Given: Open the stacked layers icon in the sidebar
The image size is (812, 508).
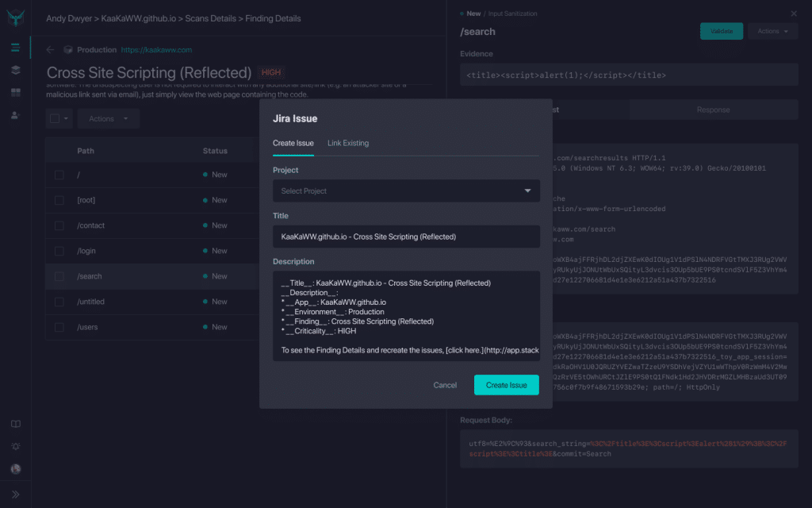Looking at the screenshot, I should click(x=16, y=70).
